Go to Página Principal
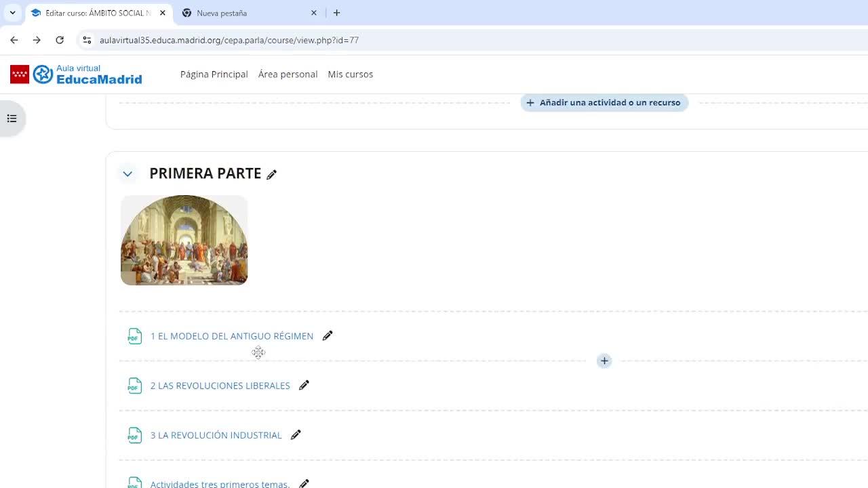This screenshot has height=488, width=868. click(214, 75)
